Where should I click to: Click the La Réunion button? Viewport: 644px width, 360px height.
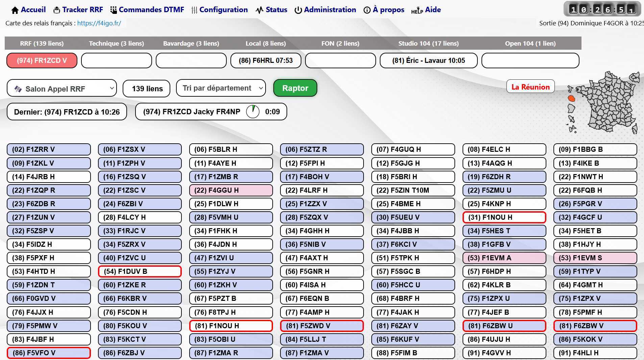click(x=530, y=87)
